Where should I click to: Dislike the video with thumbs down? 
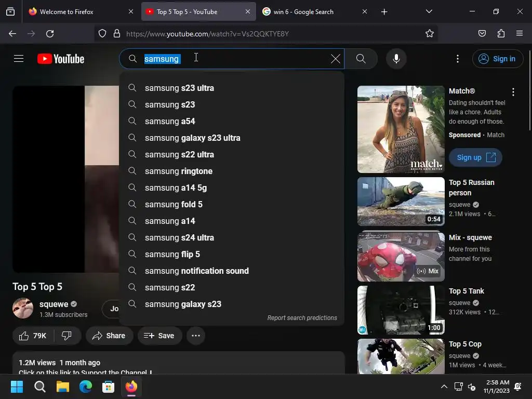point(67,336)
